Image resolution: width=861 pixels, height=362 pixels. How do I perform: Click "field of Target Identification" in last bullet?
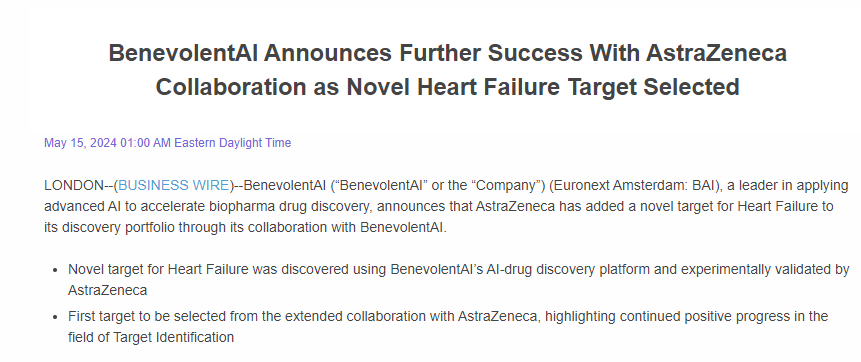pyautogui.click(x=151, y=337)
